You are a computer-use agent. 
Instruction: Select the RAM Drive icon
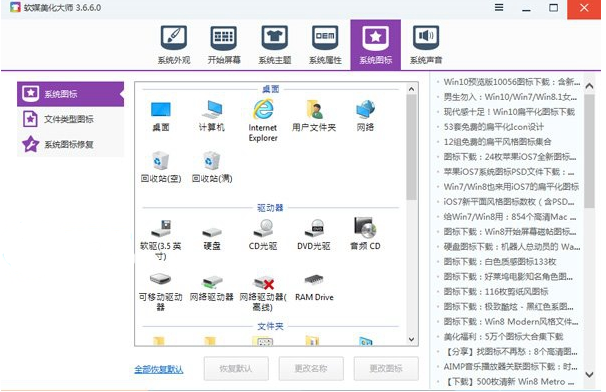click(x=314, y=288)
